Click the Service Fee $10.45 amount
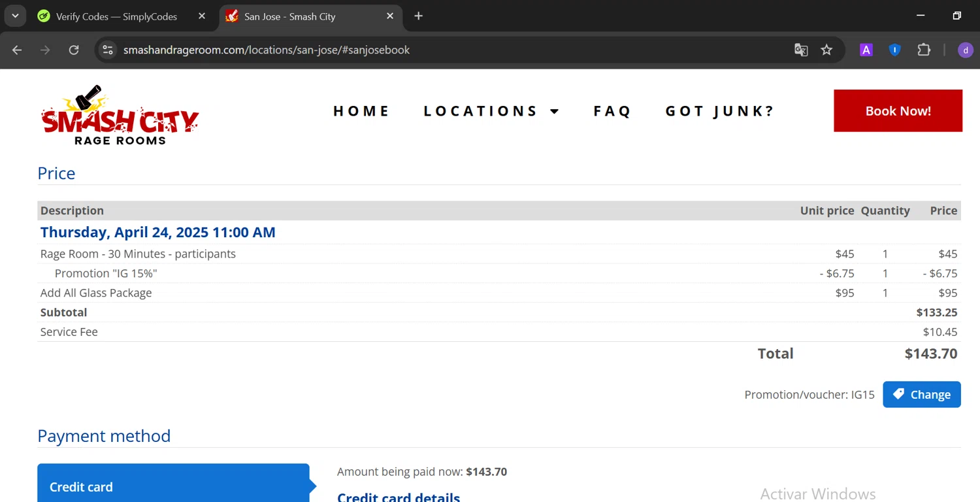Screen dimensions: 980x502 click(940, 332)
